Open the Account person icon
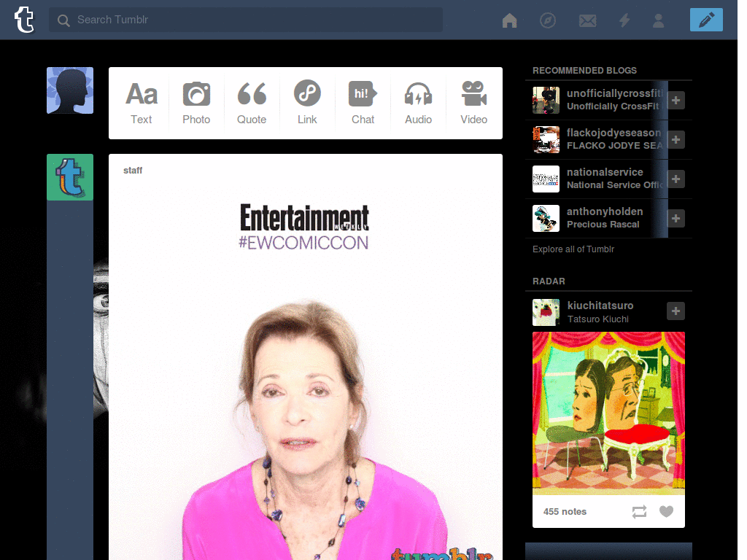Screen dimensions: 747x560 click(659, 20)
